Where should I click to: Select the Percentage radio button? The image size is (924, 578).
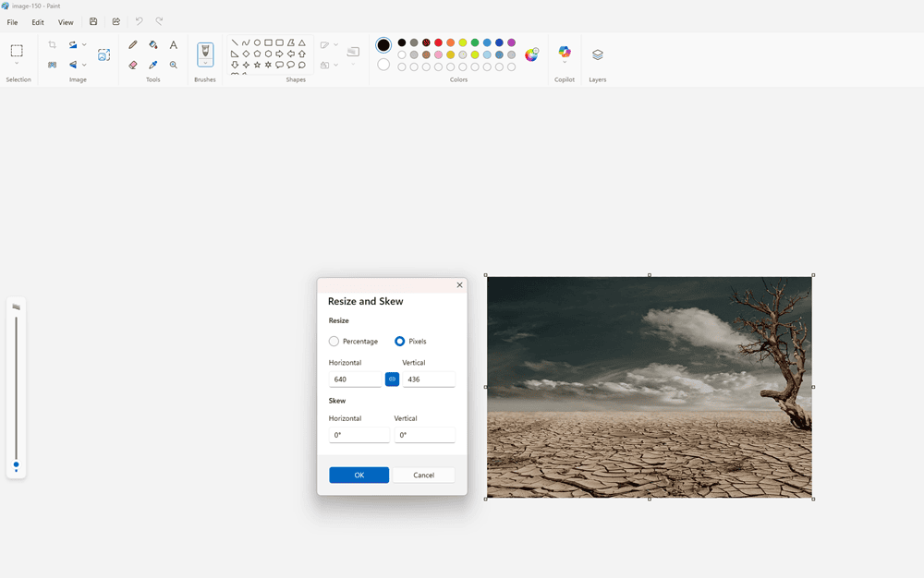(334, 342)
